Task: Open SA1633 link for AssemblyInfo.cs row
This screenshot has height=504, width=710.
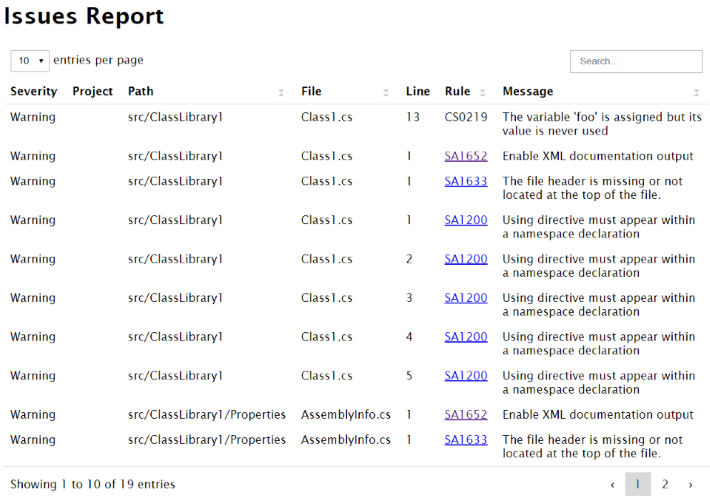Action: (466, 440)
